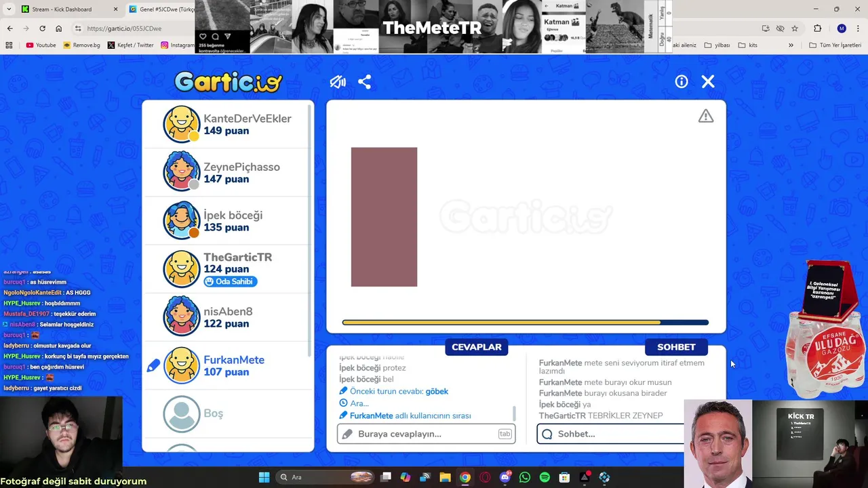Click the round timer progress bar
868x488 pixels.
pyautogui.click(x=526, y=323)
